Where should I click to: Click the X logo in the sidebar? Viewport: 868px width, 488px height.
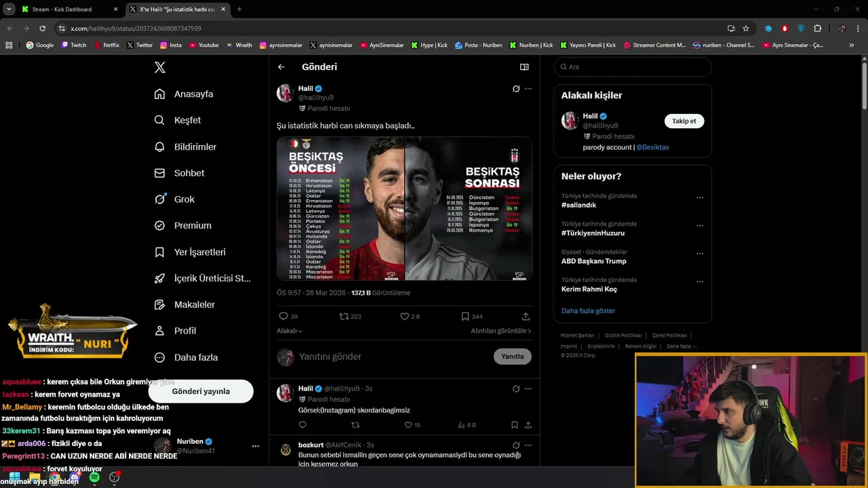[x=160, y=67]
